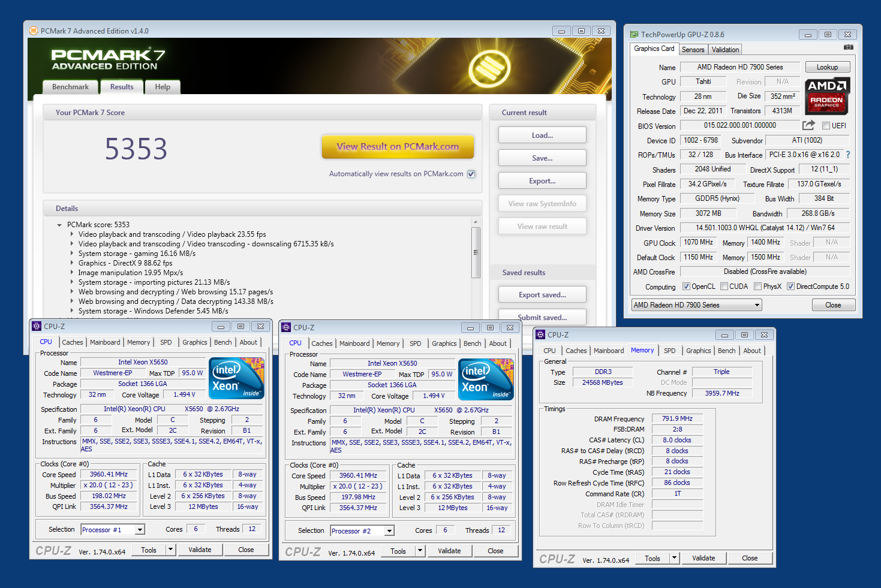The width and height of the screenshot is (881, 588).
Task: Click the BIOS version share/upload icon
Action: pyautogui.click(x=808, y=125)
